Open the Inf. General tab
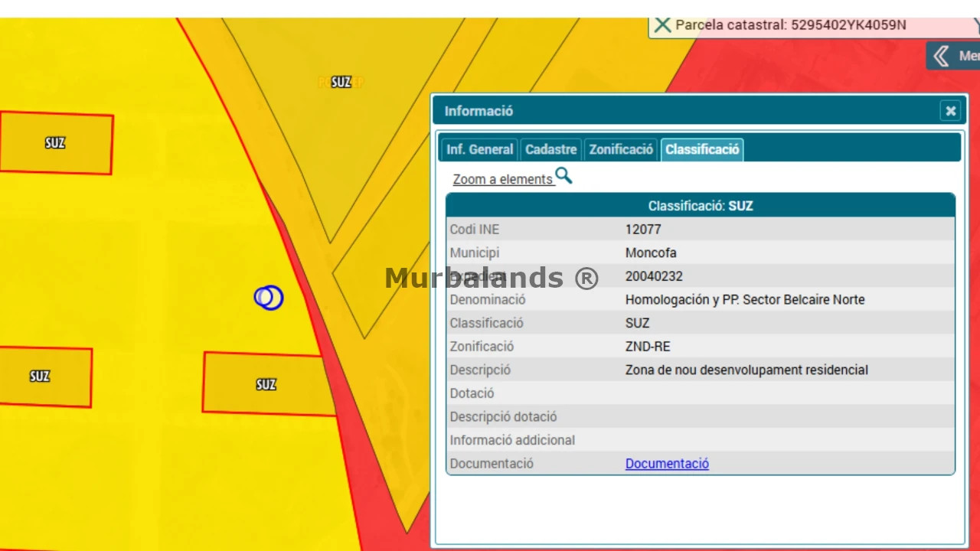The width and height of the screenshot is (980, 551). click(x=480, y=149)
